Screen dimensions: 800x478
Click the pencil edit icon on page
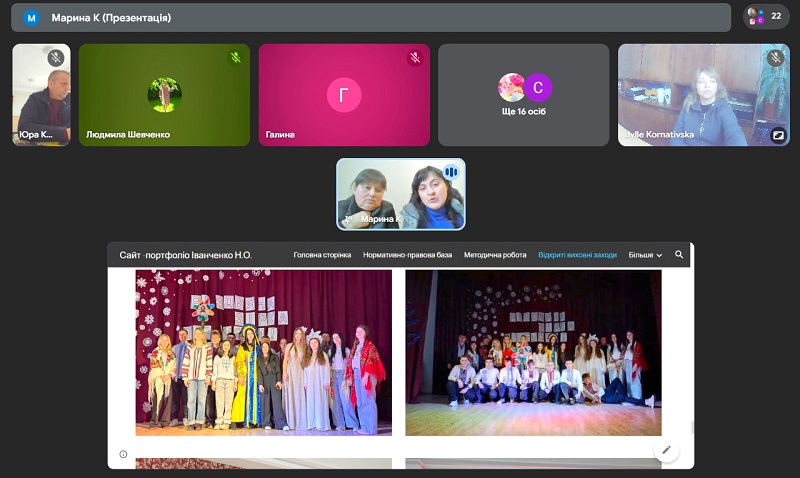[x=666, y=450]
